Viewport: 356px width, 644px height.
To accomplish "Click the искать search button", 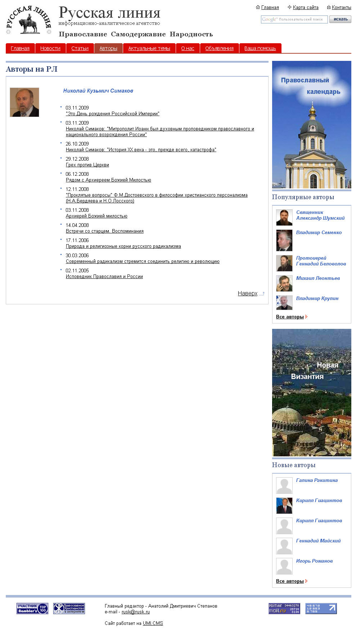I will [x=340, y=19].
